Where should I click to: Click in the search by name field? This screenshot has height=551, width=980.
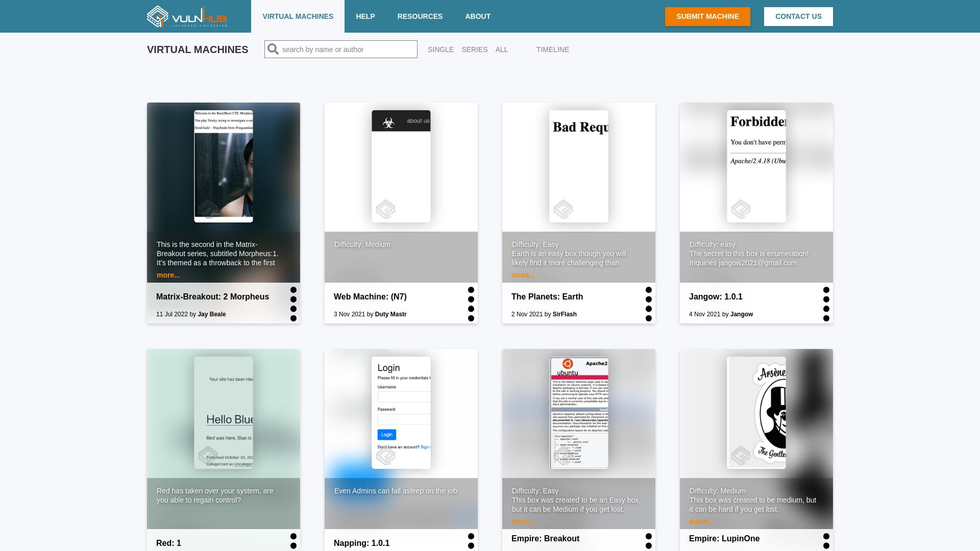coord(347,49)
